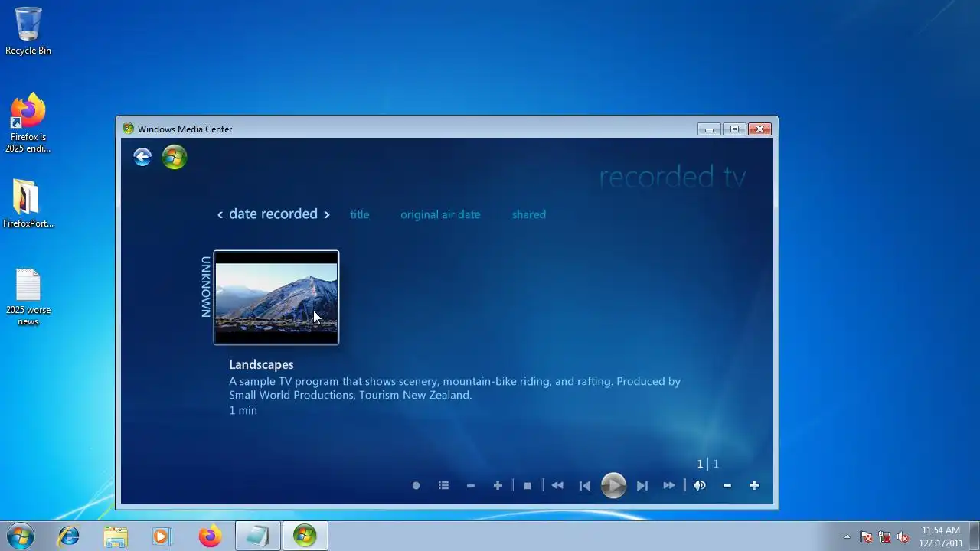Mute the sound with the speaker icon
980x551 pixels.
(700, 485)
